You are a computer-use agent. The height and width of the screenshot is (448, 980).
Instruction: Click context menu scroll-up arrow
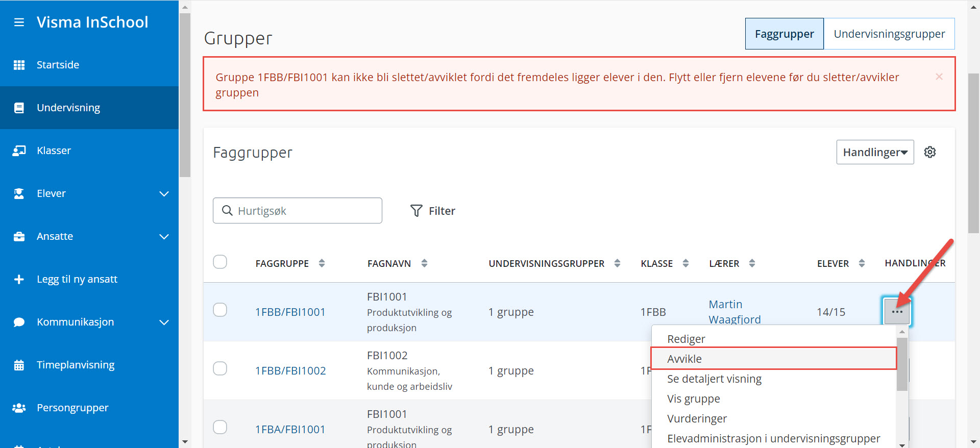pos(902,332)
